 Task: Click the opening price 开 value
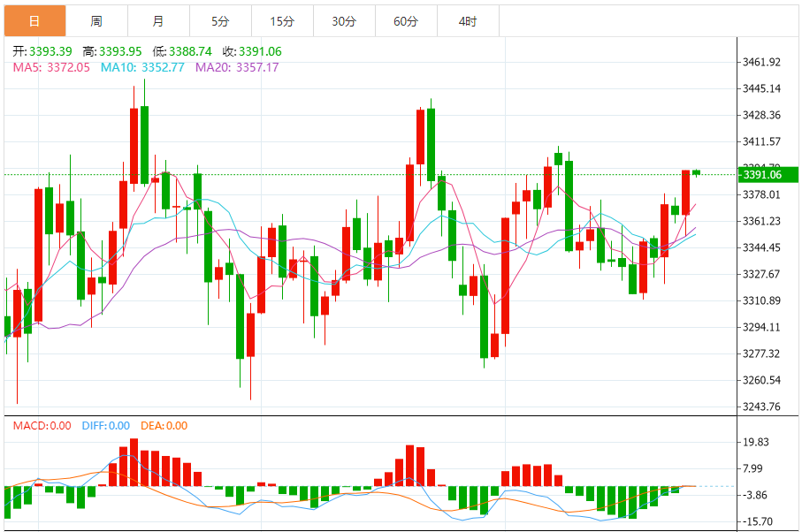50,51
